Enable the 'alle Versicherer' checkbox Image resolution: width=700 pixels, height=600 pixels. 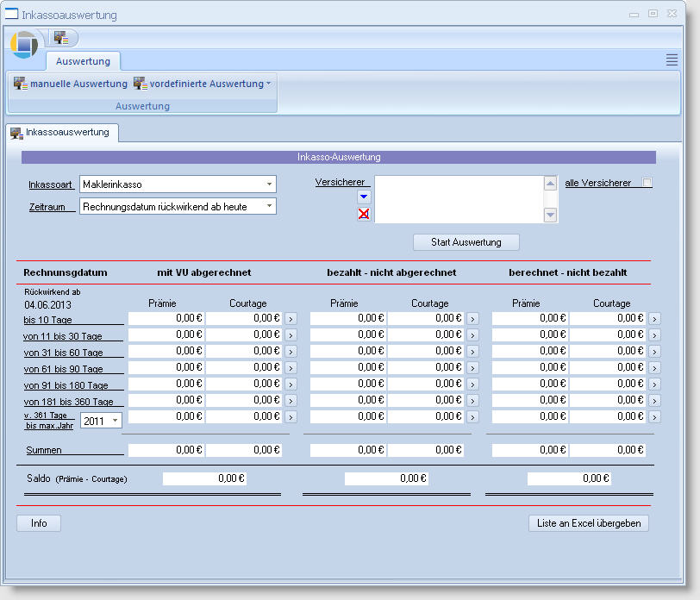[x=647, y=183]
